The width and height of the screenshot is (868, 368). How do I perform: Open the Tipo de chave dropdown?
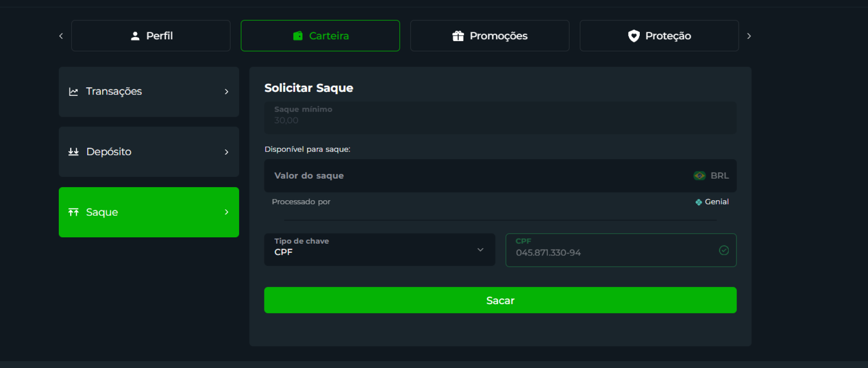pyautogui.click(x=379, y=250)
